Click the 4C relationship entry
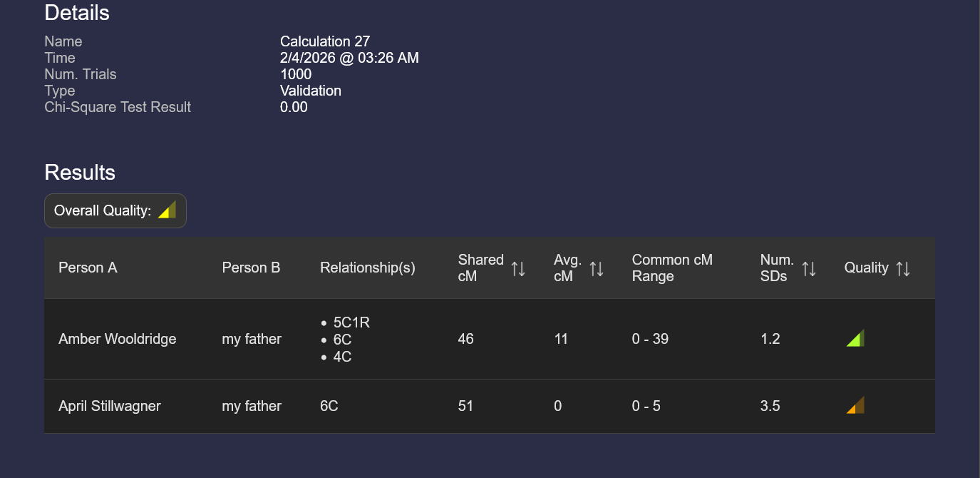 (x=342, y=357)
